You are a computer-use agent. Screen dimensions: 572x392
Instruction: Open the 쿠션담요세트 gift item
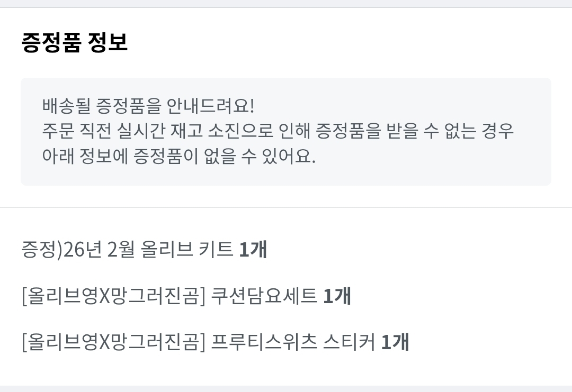tap(264, 296)
